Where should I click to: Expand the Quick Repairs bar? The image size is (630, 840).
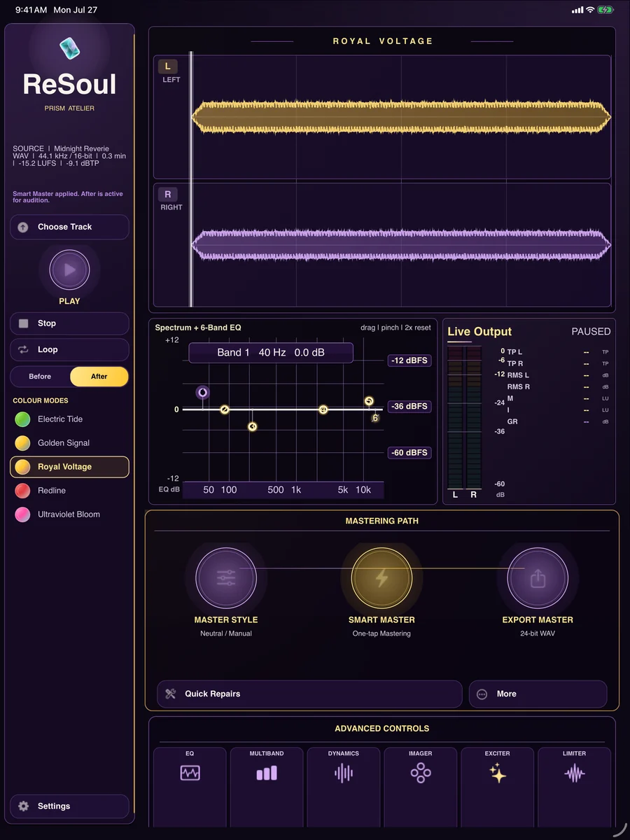309,694
